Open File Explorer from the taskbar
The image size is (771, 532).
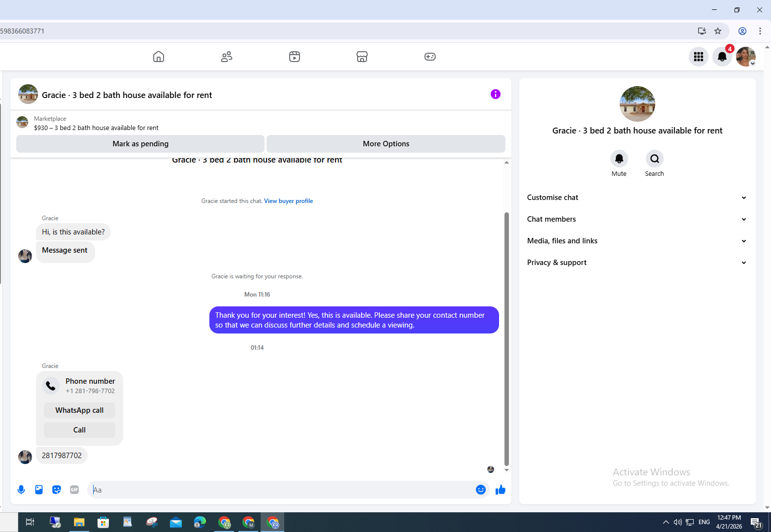pyautogui.click(x=79, y=522)
